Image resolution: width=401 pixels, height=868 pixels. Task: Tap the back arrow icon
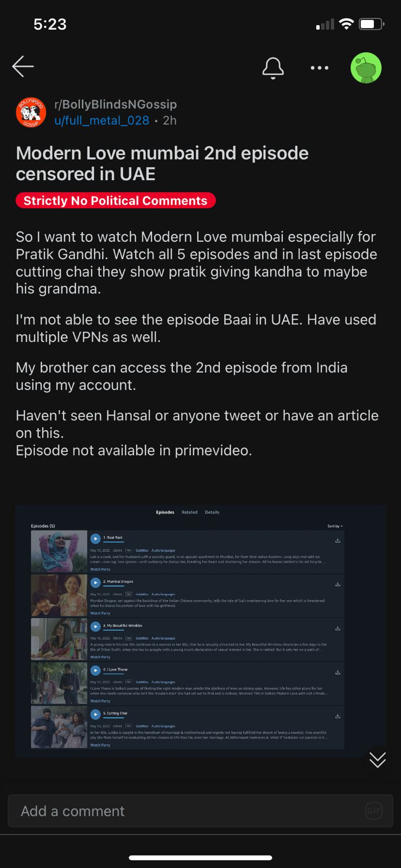(23, 67)
